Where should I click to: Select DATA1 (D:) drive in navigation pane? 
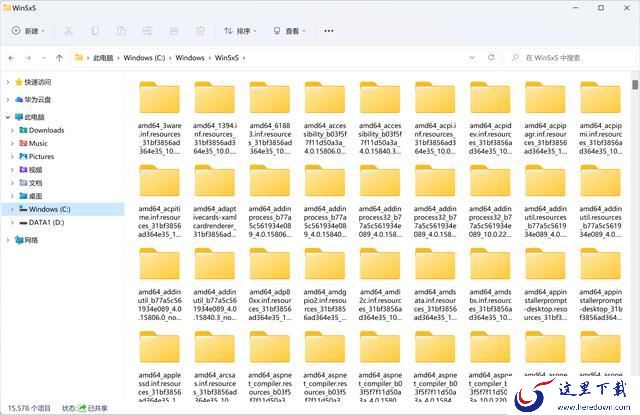tap(46, 222)
